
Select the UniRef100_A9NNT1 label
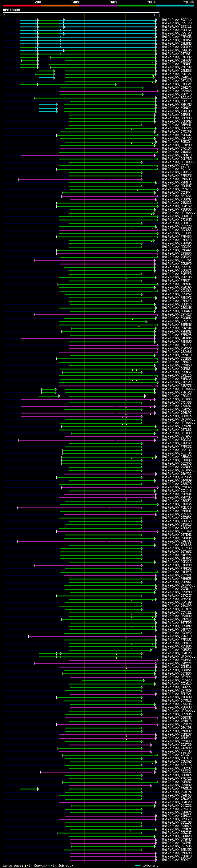pos(177,183)
